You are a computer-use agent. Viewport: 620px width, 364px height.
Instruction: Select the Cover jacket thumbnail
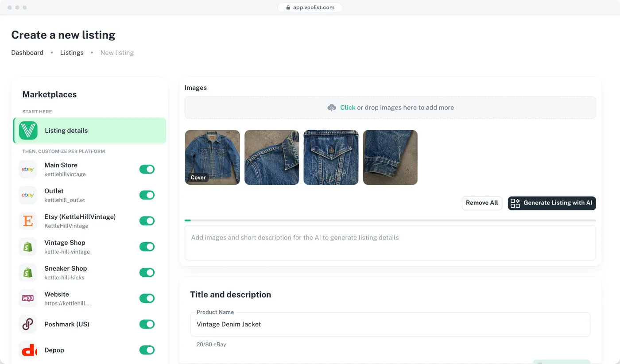pos(213,157)
